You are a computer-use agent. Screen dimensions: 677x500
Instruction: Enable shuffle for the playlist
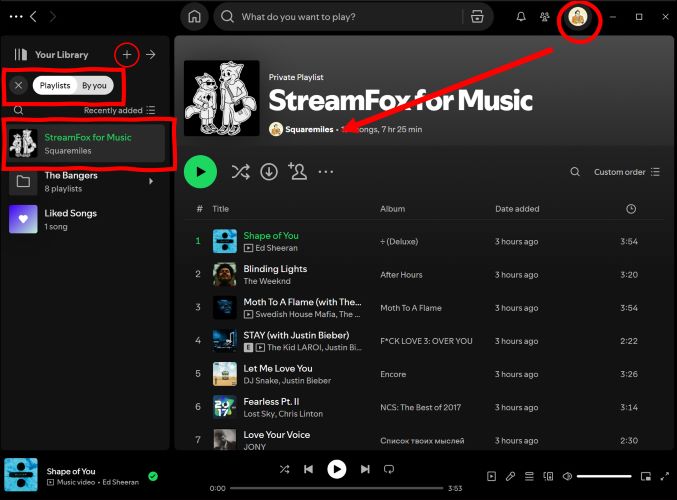[x=240, y=172]
